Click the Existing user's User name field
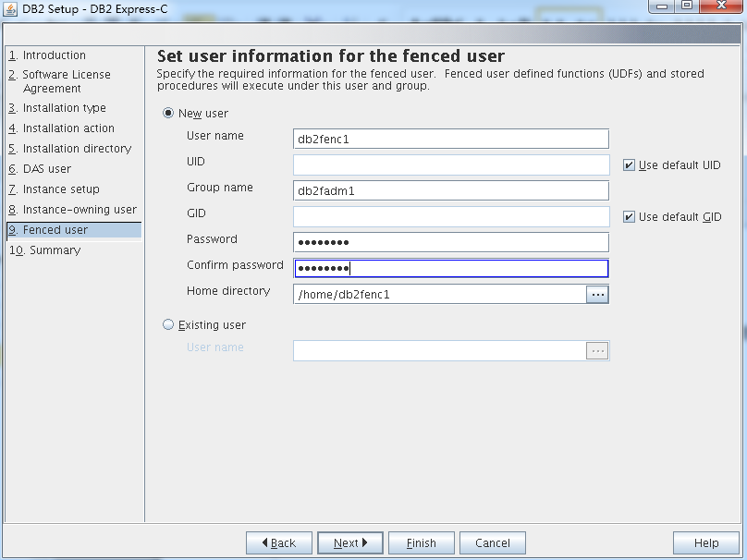The image size is (747, 560). 440,351
